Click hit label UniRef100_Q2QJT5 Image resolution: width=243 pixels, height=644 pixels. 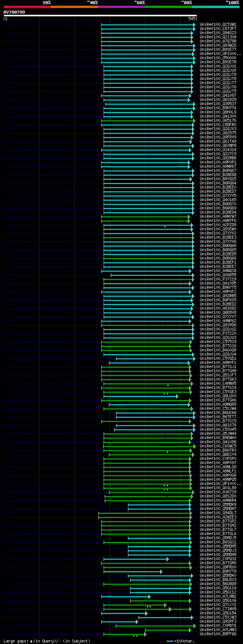point(218,91)
